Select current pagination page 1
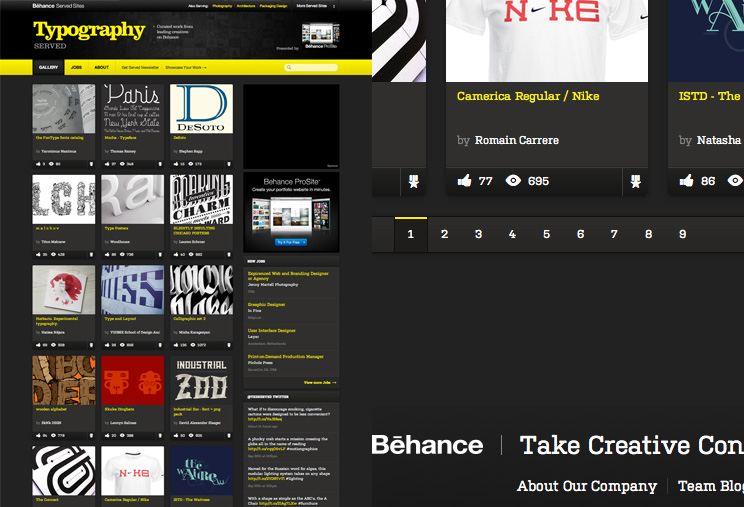744x507 pixels. click(410, 234)
